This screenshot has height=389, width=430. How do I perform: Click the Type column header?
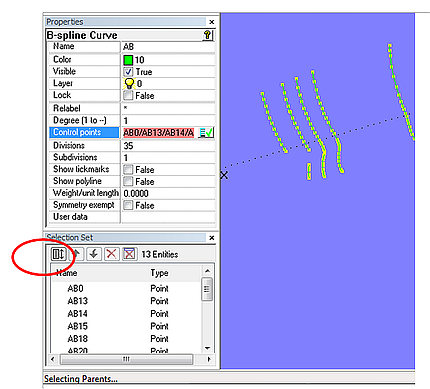pyautogui.click(x=159, y=273)
